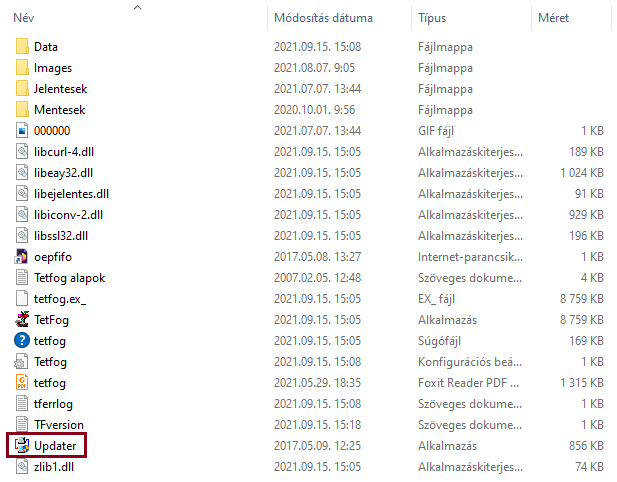
Task: Select the 000000 GIF file icon
Action: click(x=22, y=131)
